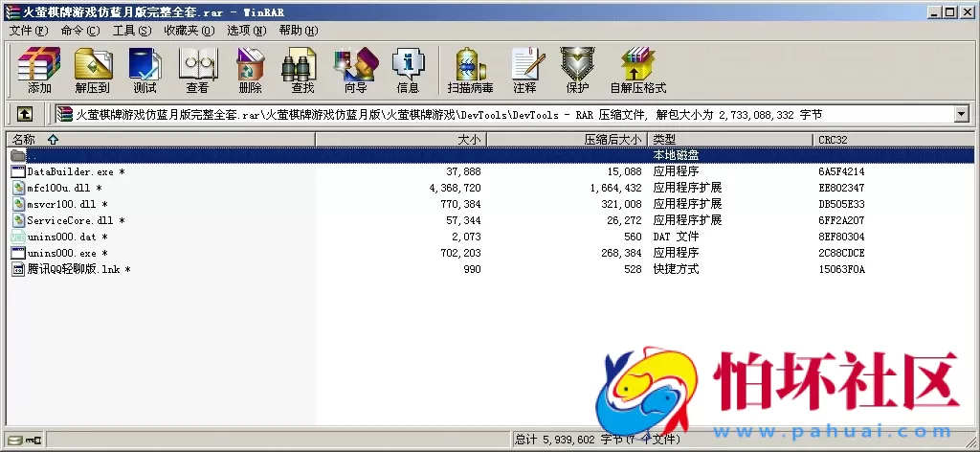Show archive 信息 (Info)
This screenshot has height=452, width=980.
pyautogui.click(x=408, y=71)
